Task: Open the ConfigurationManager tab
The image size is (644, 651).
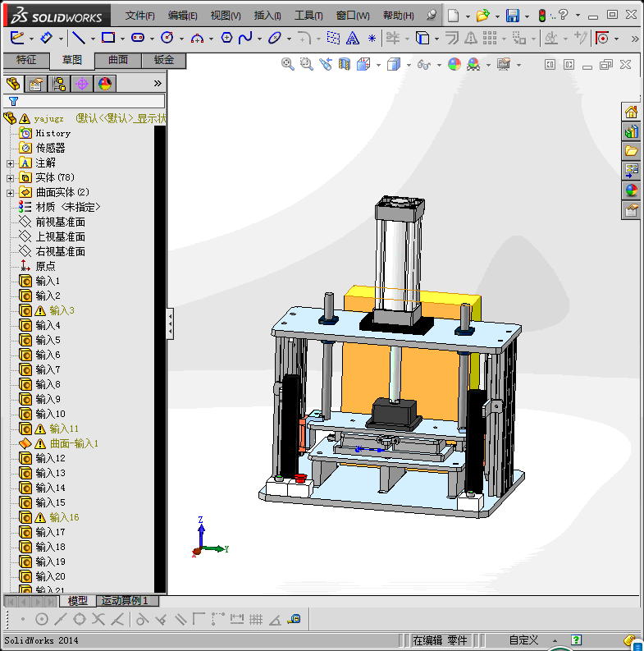Action: (x=59, y=84)
